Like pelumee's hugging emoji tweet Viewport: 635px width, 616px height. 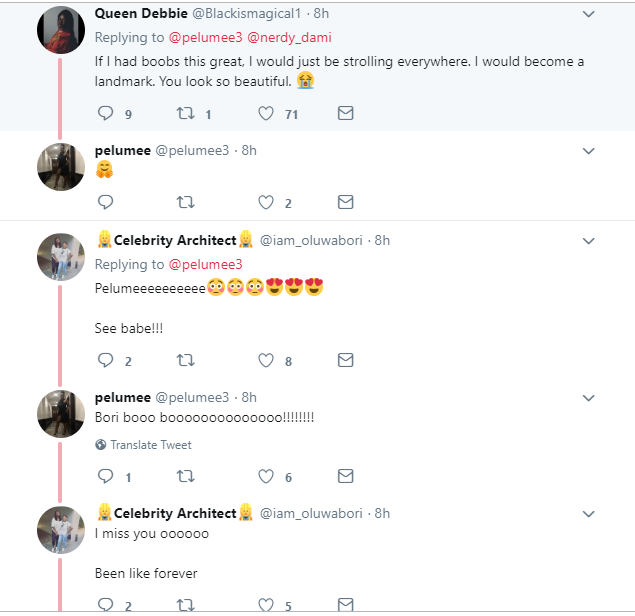[x=266, y=202]
